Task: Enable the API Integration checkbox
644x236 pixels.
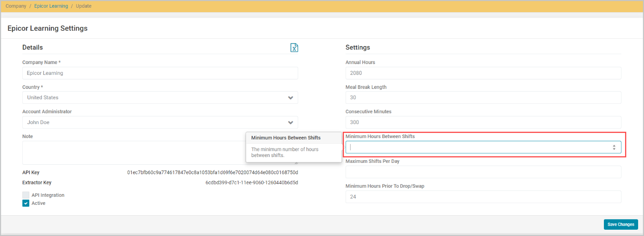Action: tap(26, 195)
